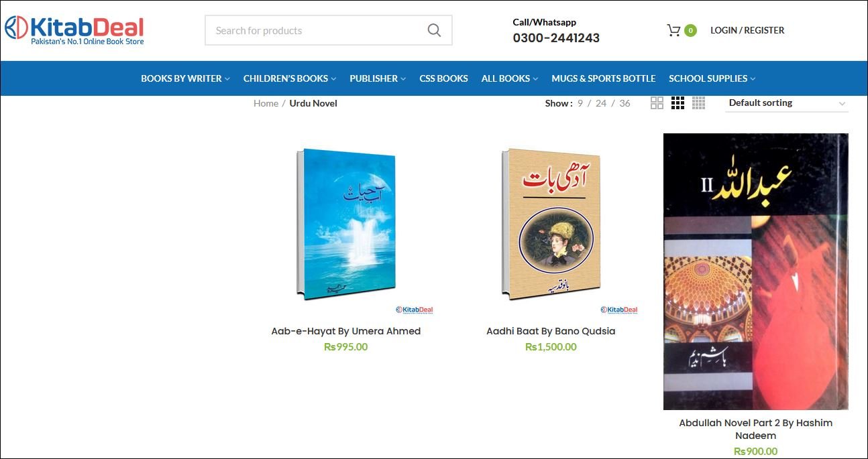Show 36 products per page
The height and width of the screenshot is (459, 868).
tap(625, 103)
